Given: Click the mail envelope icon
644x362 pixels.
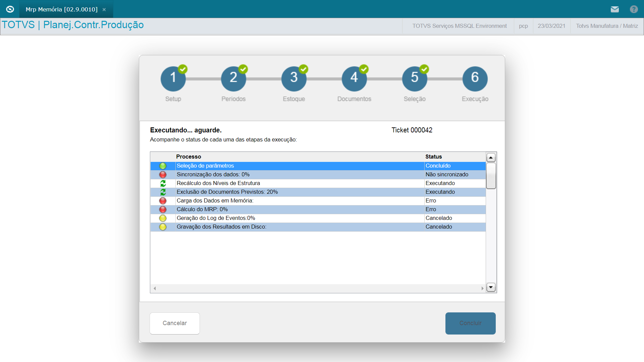Looking at the screenshot, I should coord(614,9).
